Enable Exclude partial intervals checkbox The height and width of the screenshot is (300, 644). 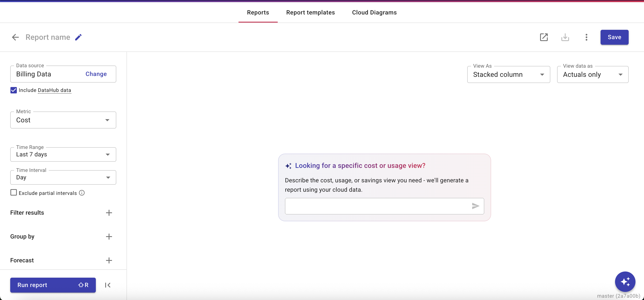(13, 193)
